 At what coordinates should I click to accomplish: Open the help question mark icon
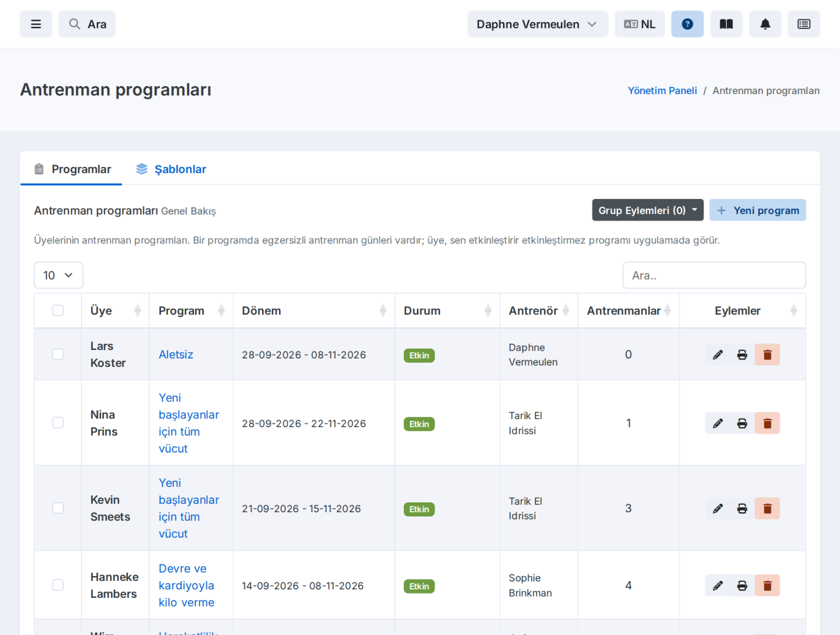click(x=687, y=24)
